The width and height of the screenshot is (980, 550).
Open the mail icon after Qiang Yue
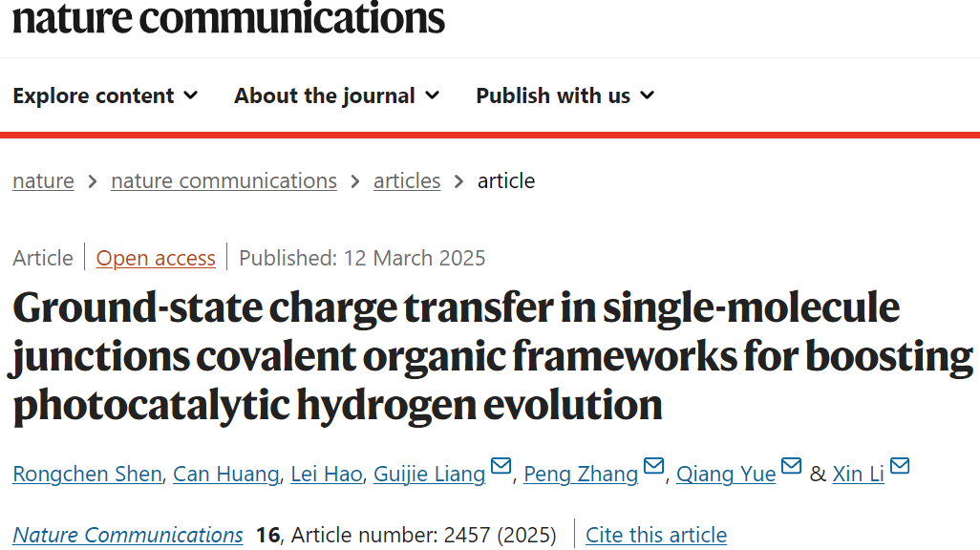point(791,466)
